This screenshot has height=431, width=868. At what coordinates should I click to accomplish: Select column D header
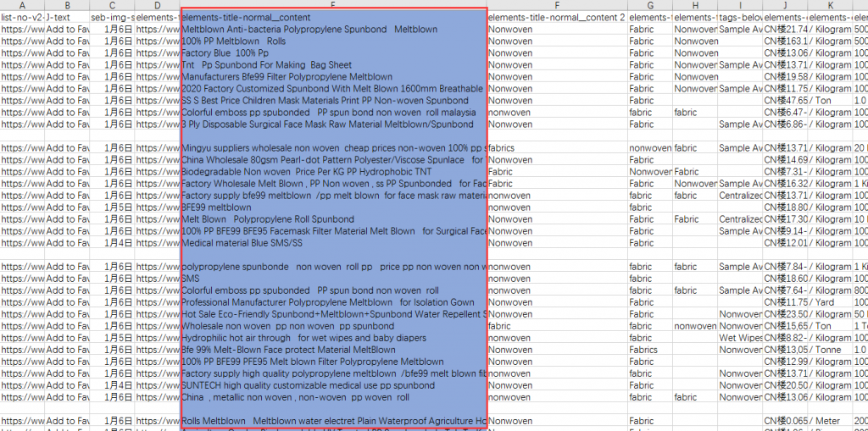click(x=157, y=5)
